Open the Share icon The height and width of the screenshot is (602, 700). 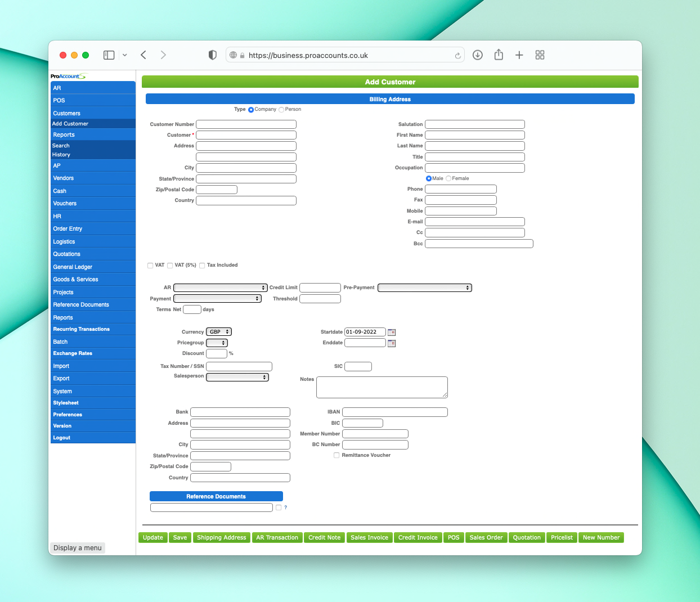[x=499, y=55]
